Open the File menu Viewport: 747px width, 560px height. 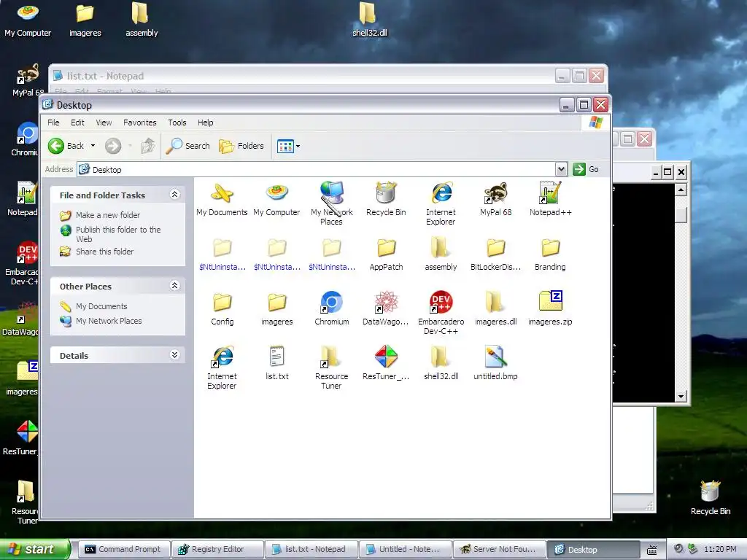pyautogui.click(x=53, y=122)
